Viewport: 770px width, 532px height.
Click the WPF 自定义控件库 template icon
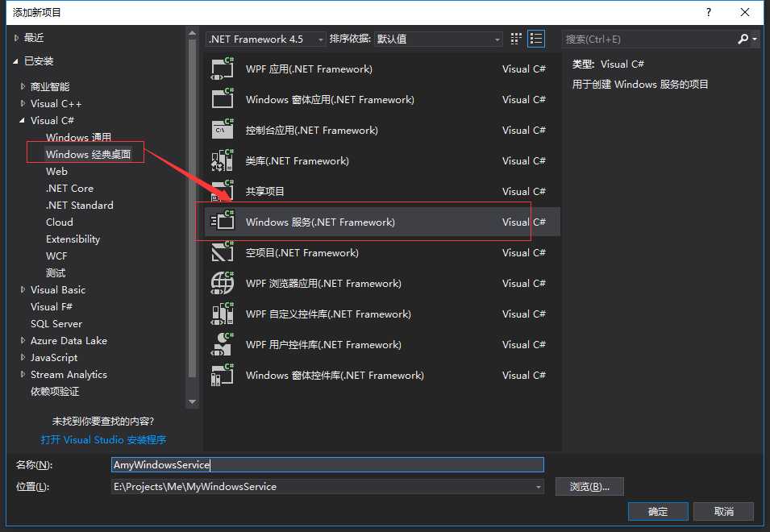click(223, 314)
